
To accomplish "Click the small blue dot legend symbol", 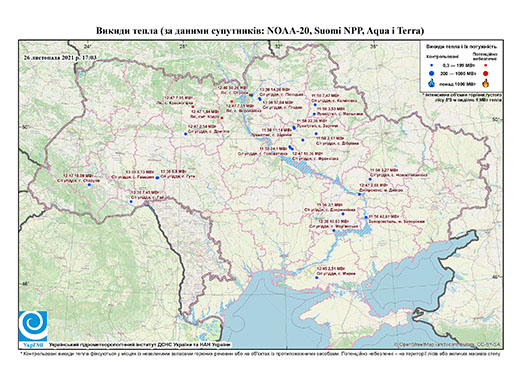I will click(432, 65).
